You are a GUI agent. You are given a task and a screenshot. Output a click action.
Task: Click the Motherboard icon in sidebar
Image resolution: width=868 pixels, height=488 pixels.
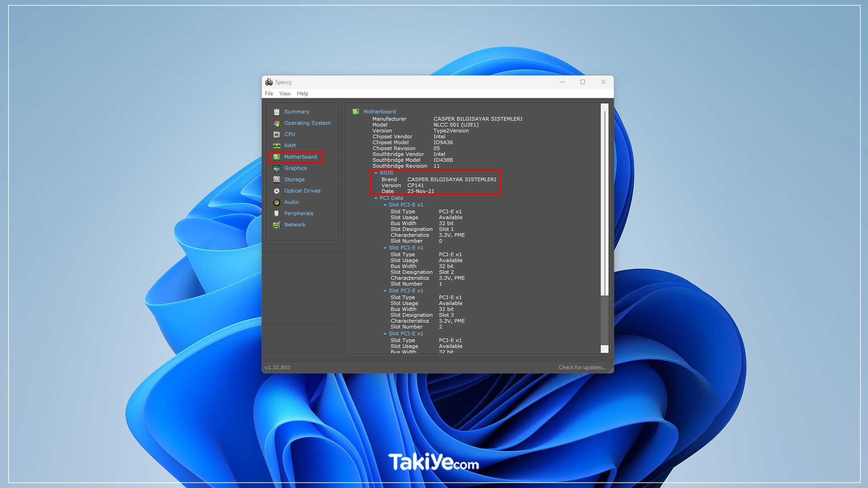[277, 157]
